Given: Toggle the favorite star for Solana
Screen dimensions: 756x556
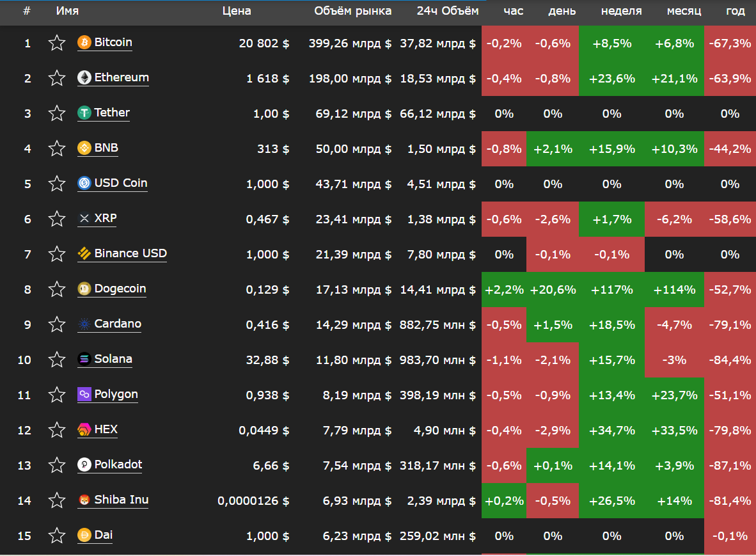Looking at the screenshot, I should [x=57, y=360].
